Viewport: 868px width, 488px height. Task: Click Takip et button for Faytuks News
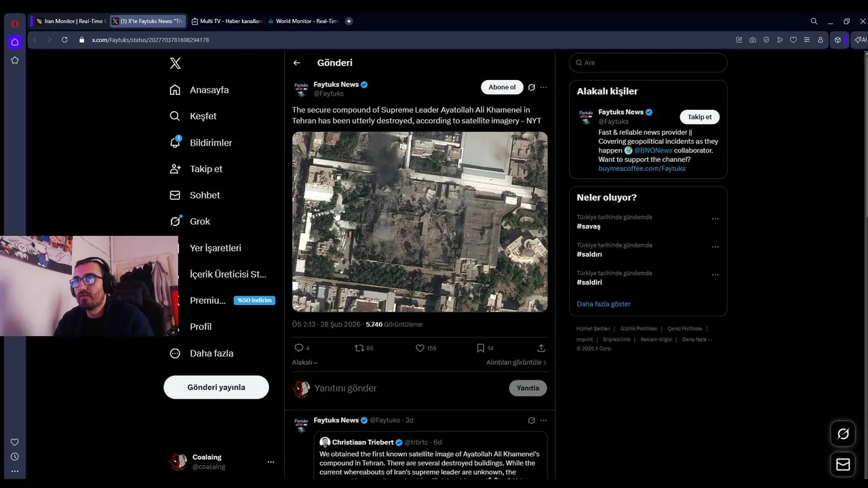(700, 117)
